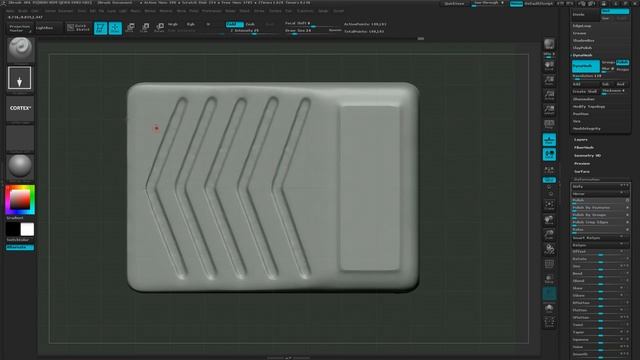Expand the ClayPolish section
Viewport: 640px width, 360px height.
click(582, 48)
